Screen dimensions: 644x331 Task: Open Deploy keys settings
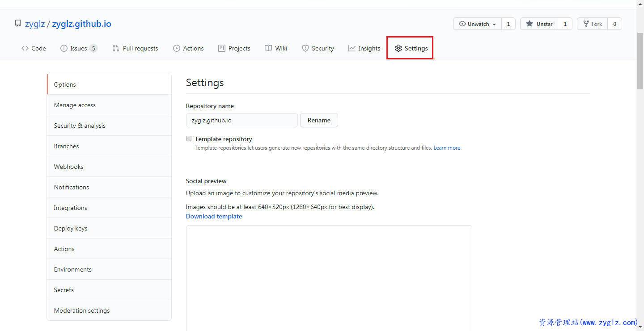[x=109, y=228]
